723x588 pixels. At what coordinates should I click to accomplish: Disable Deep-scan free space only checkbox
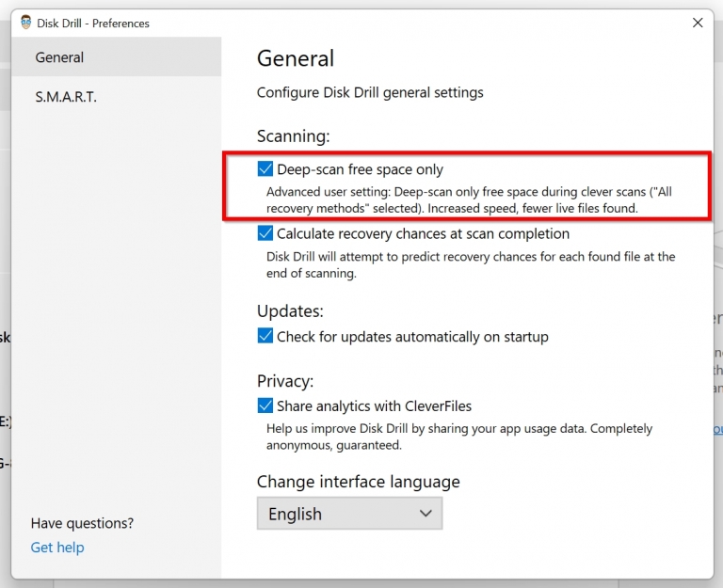[265, 169]
